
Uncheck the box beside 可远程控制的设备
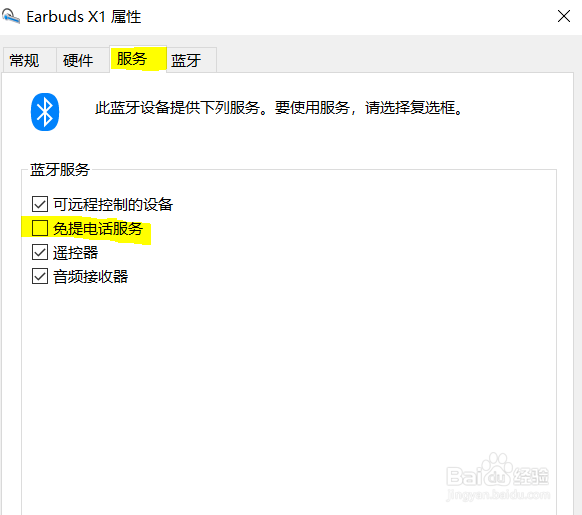pyautogui.click(x=40, y=204)
